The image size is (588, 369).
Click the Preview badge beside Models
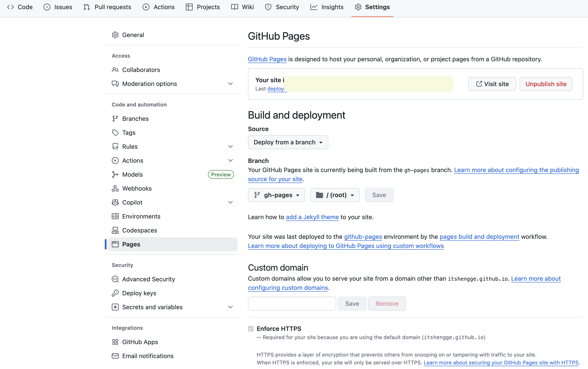click(221, 174)
